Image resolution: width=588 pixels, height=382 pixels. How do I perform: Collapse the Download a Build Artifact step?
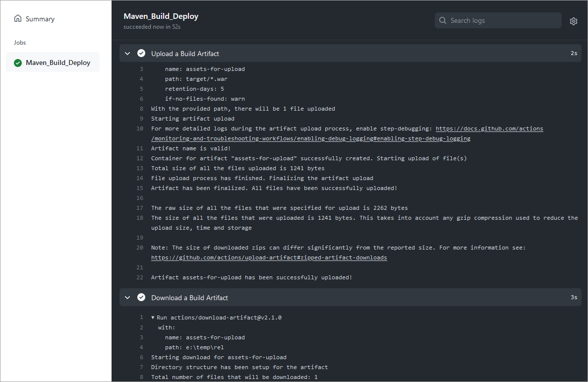127,298
